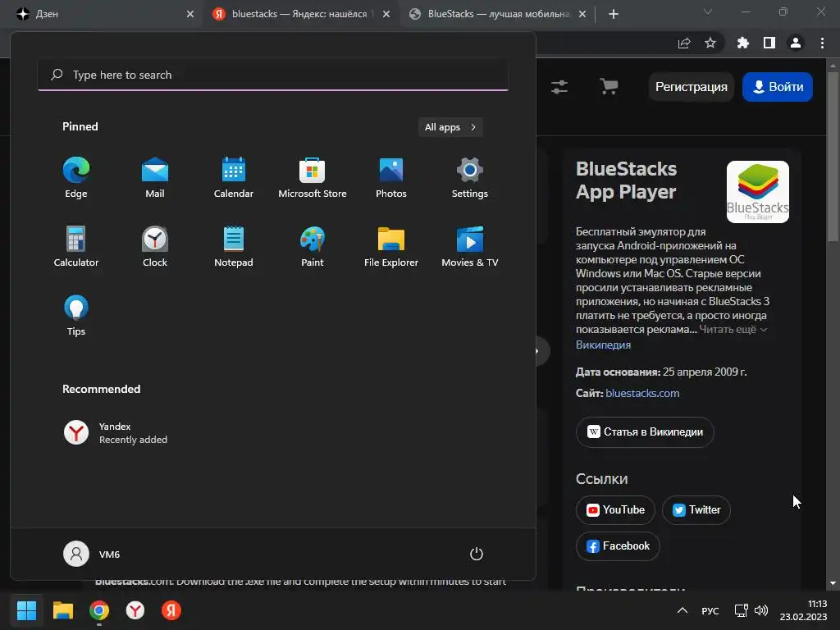
Task: Launch the Photos app
Action: click(x=391, y=178)
